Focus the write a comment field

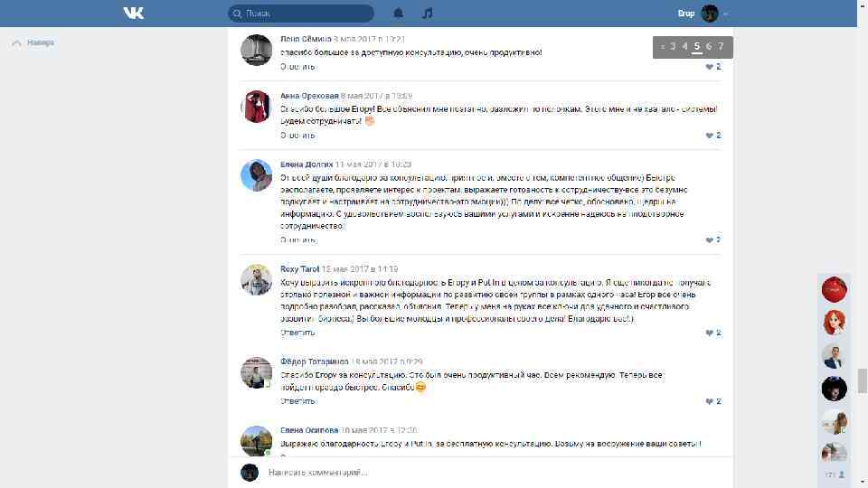click(x=495, y=473)
